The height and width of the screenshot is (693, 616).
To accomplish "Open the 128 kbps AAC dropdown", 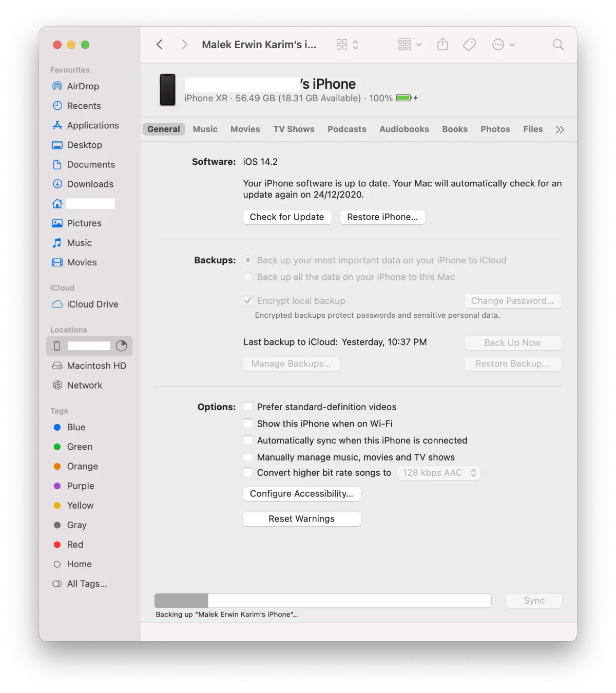I will 439,473.
